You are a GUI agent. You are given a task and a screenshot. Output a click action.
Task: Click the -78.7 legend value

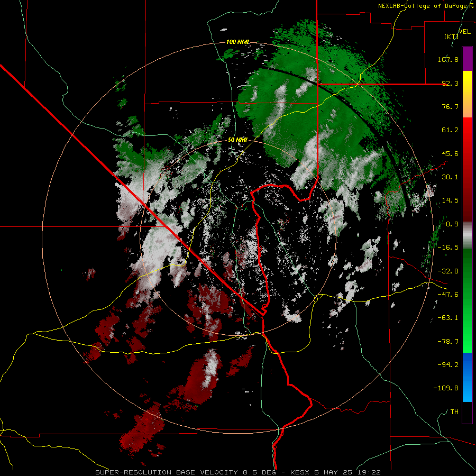448,342
